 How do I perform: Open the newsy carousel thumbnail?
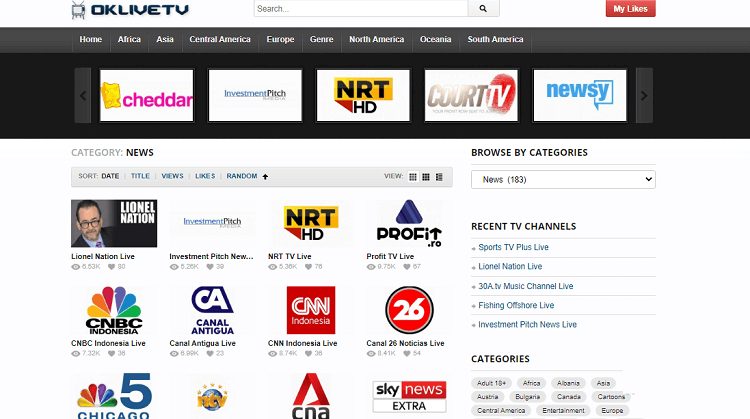tap(580, 95)
